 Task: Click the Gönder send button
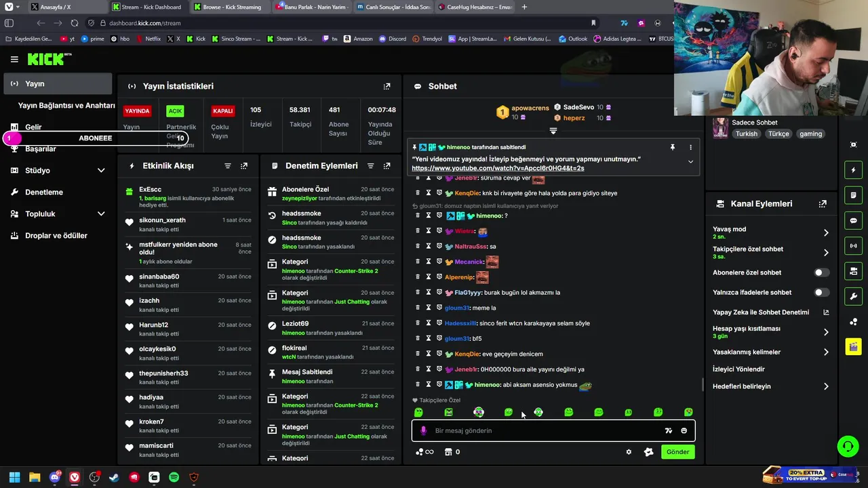click(x=677, y=452)
